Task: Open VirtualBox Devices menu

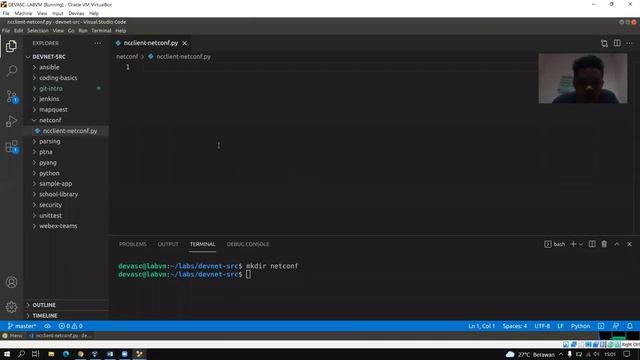Action: pyautogui.click(x=76, y=13)
